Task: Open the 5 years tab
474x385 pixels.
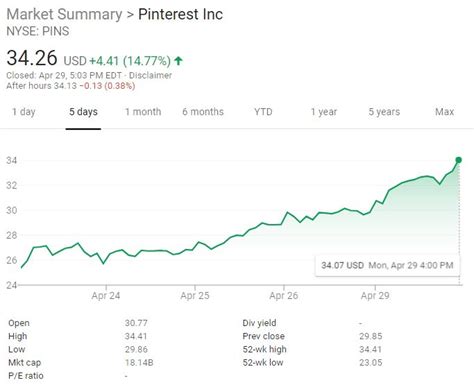Action: [384, 112]
